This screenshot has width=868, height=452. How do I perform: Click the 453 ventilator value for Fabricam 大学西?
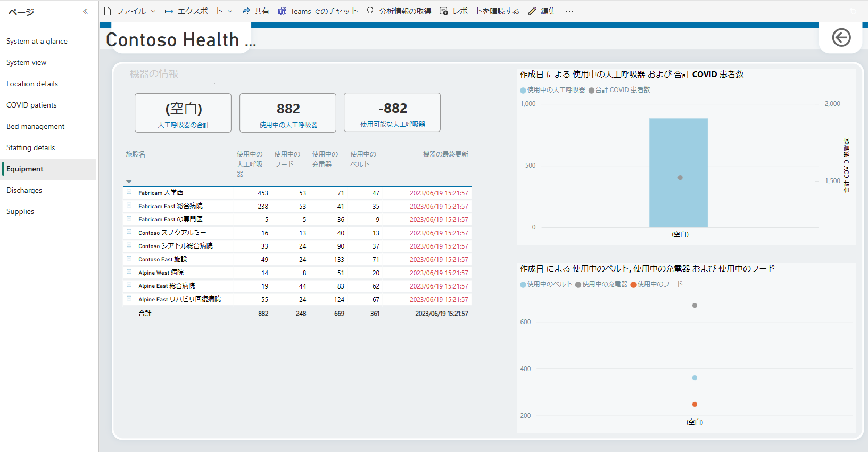pos(263,193)
